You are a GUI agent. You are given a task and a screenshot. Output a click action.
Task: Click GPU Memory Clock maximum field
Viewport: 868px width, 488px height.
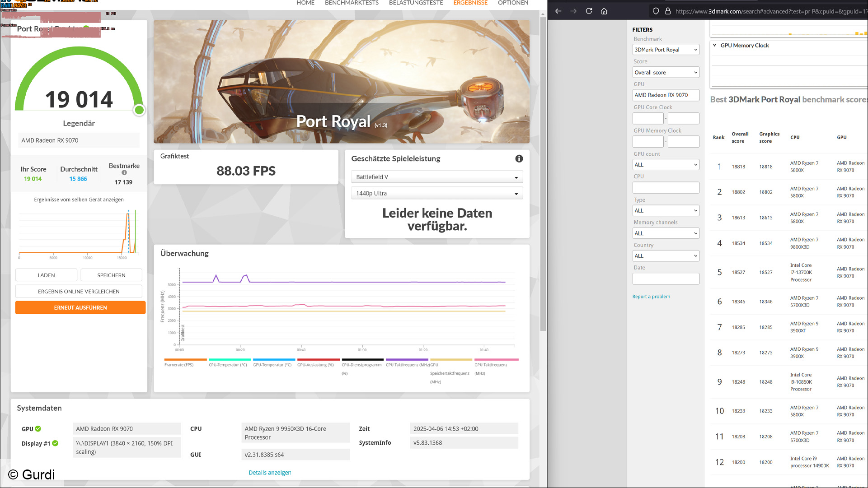(684, 142)
